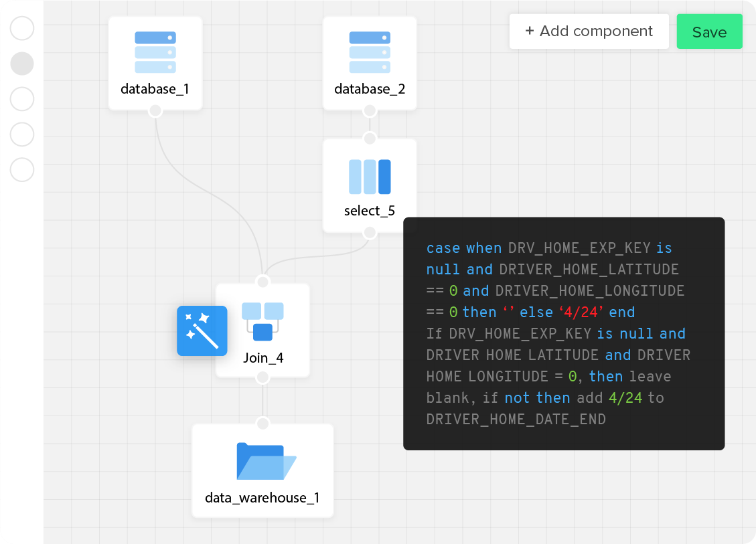Open the blue magic wand tool
Viewport: 756px width, 544px height.
[202, 331]
